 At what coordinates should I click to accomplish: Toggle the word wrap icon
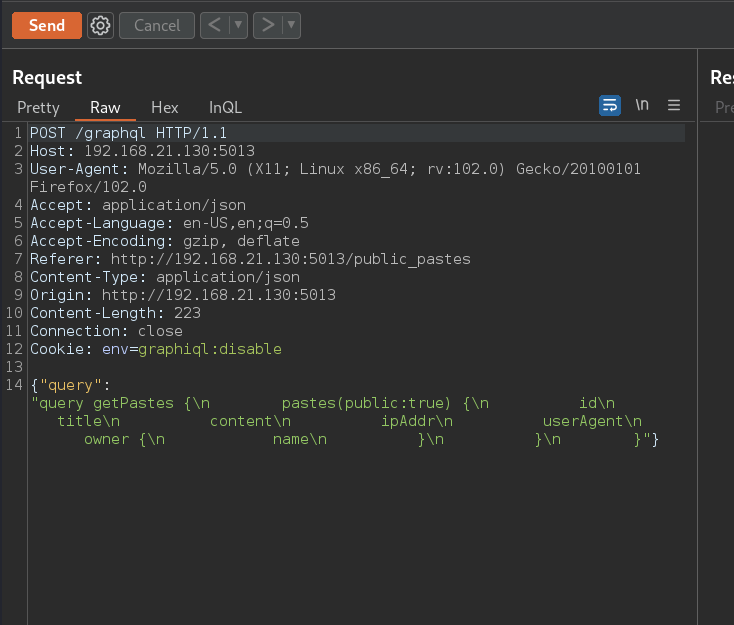coord(610,105)
